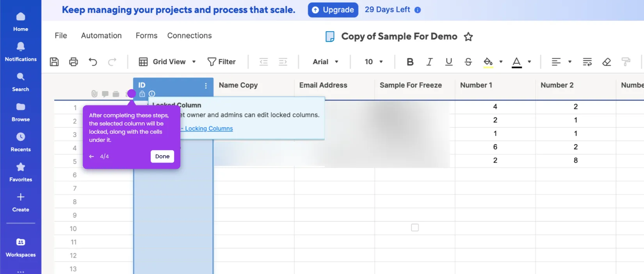
Task: Click Done in the tutorial popup
Action: point(162,156)
